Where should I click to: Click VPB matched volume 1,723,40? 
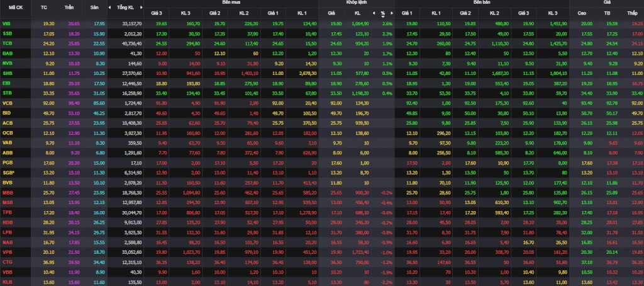tap(360, 252)
